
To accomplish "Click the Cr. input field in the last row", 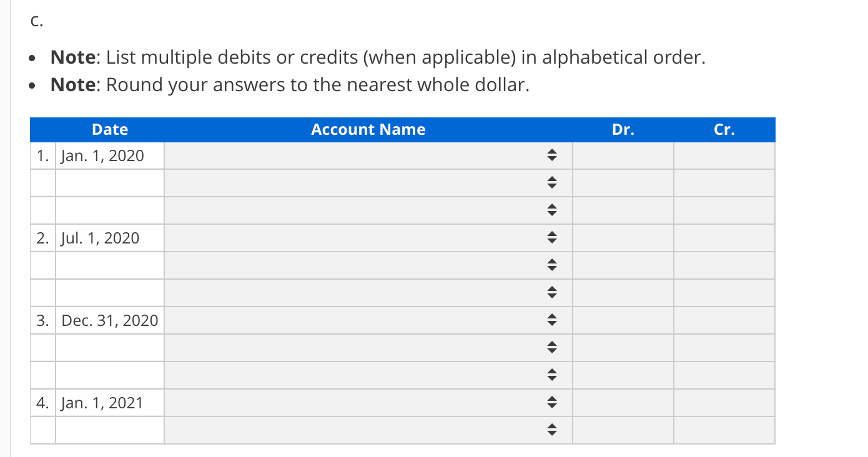I will (724, 430).
